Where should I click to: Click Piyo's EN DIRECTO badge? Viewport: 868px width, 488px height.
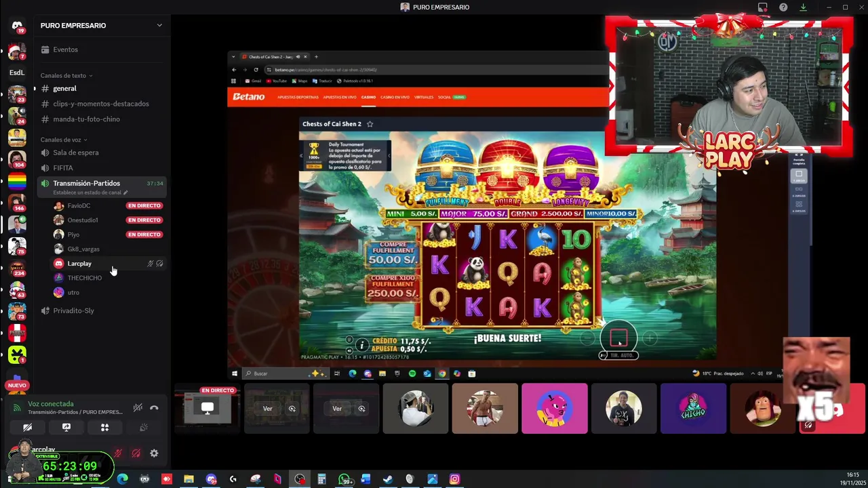(x=144, y=235)
